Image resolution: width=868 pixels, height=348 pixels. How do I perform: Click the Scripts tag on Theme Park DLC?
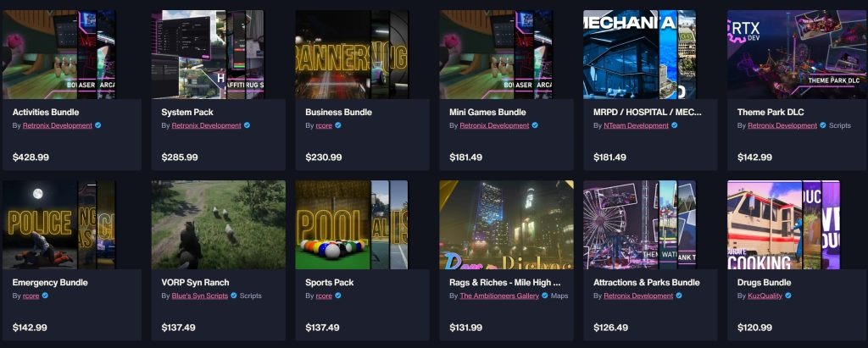coord(840,125)
